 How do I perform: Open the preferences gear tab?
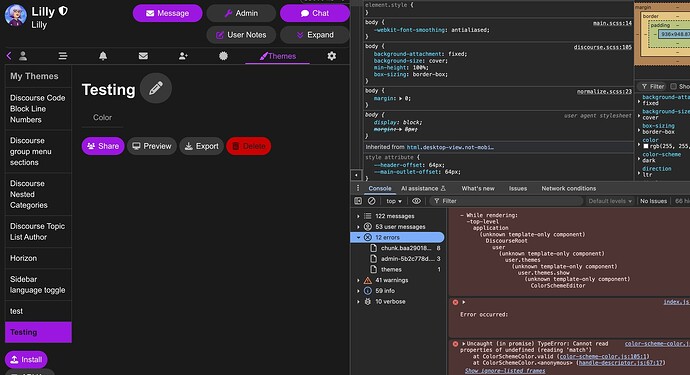click(332, 56)
